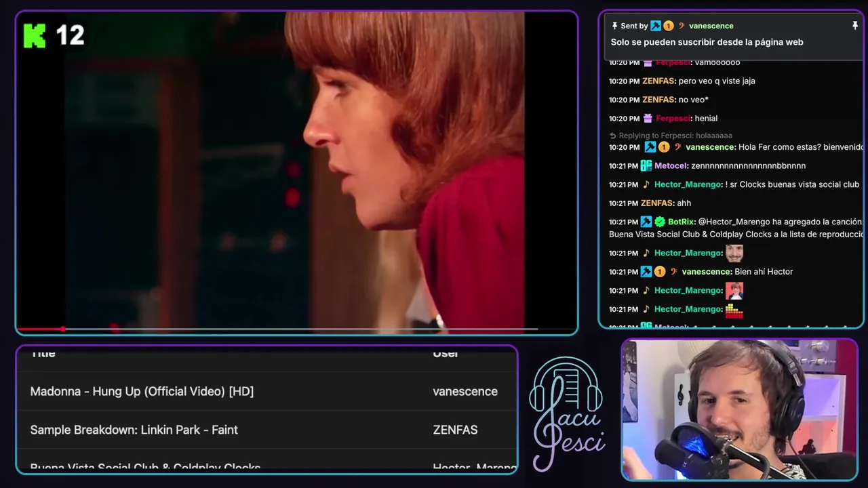Click the bass clef badge in the 'Bien ahí Hector' message
This screenshot has width=868, height=488.
(673, 272)
